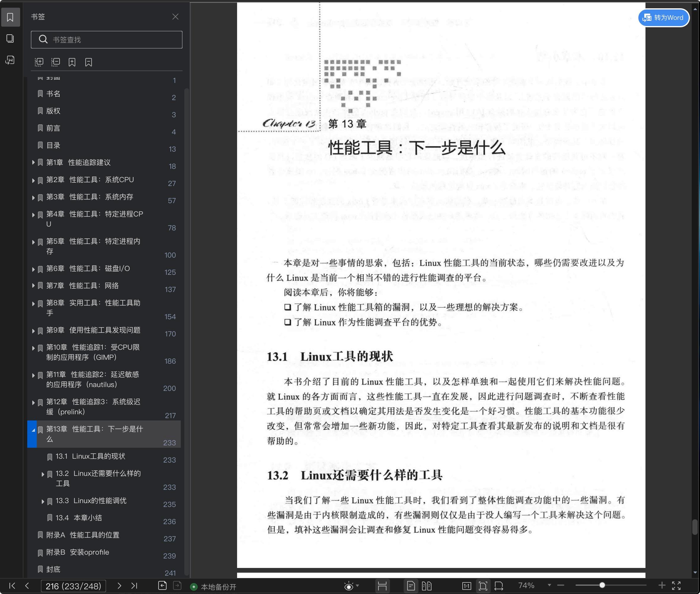Collapse the 第13章 bookmark node
700x594 pixels.
[33, 430]
